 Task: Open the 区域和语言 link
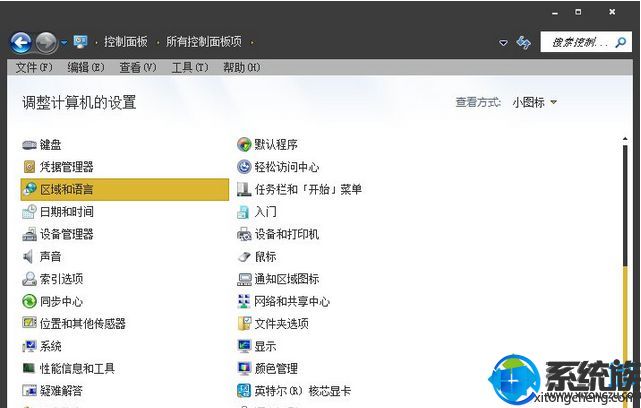pos(67,189)
